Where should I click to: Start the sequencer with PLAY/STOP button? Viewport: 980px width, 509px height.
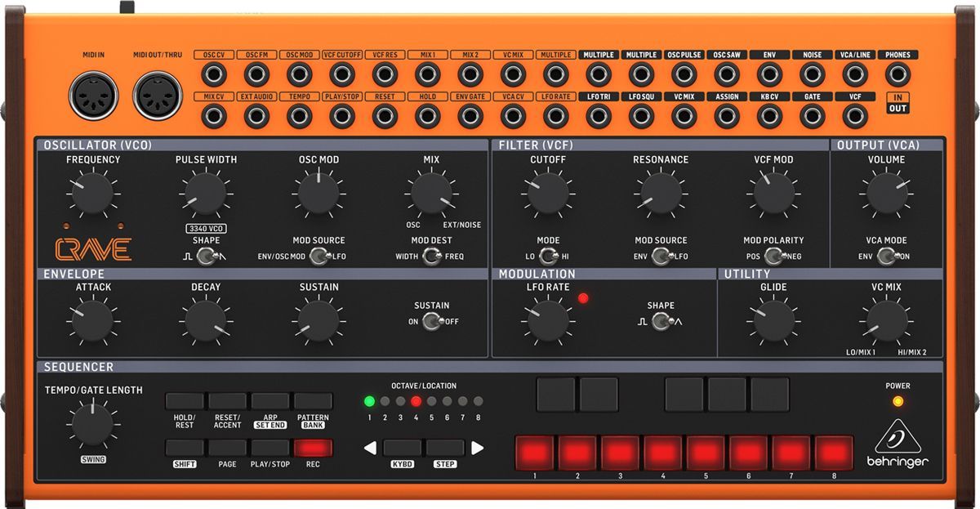click(x=270, y=448)
